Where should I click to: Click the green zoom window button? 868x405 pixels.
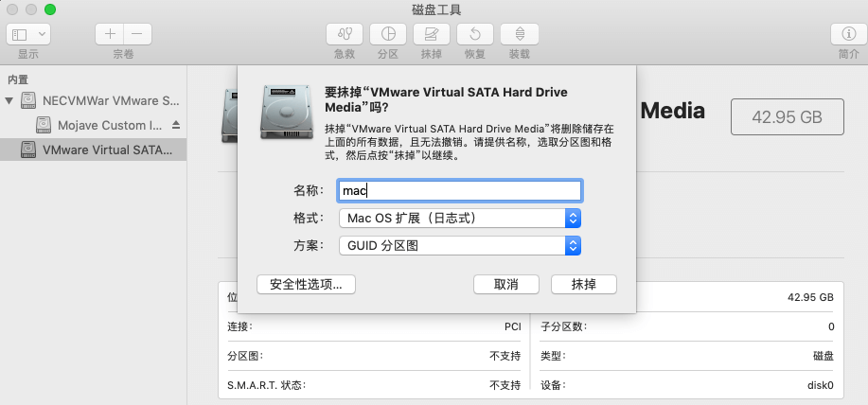pos(50,9)
